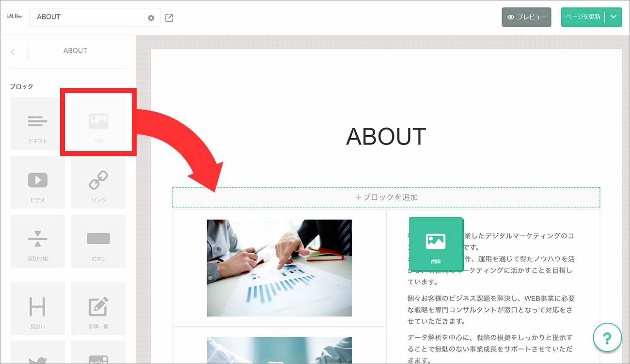Pick the 見出し heading block
Screen dimensions: 630x364
(38, 309)
